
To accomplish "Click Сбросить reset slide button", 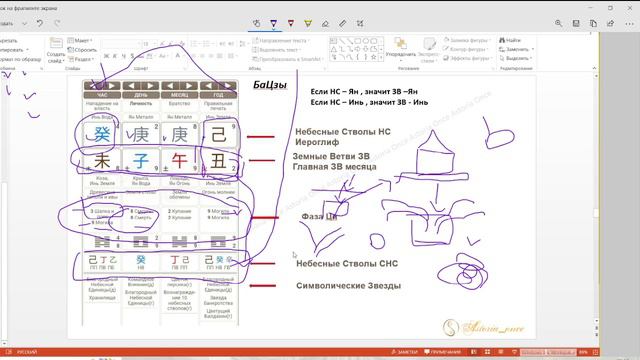I will coord(82,50).
